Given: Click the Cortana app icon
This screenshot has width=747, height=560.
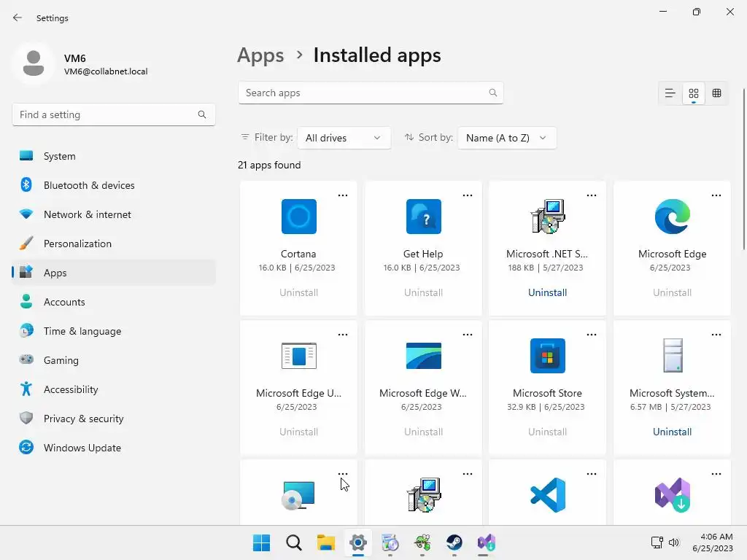Looking at the screenshot, I should [298, 217].
